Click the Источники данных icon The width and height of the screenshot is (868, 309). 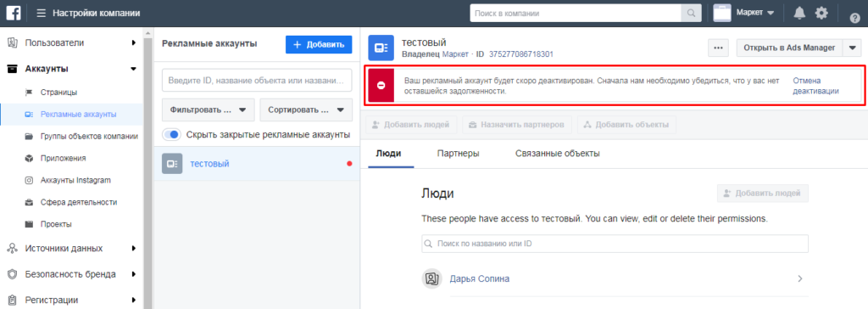coord(12,249)
